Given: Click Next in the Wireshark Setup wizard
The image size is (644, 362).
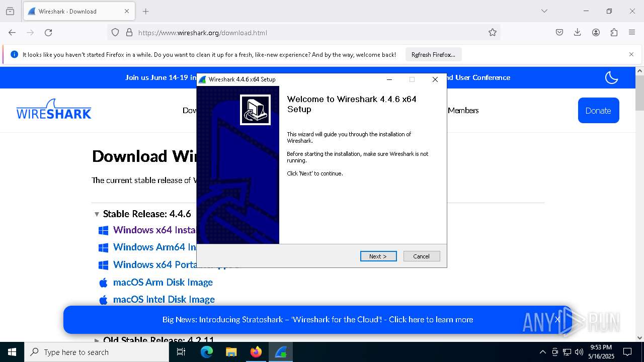Looking at the screenshot, I should coord(378,256).
